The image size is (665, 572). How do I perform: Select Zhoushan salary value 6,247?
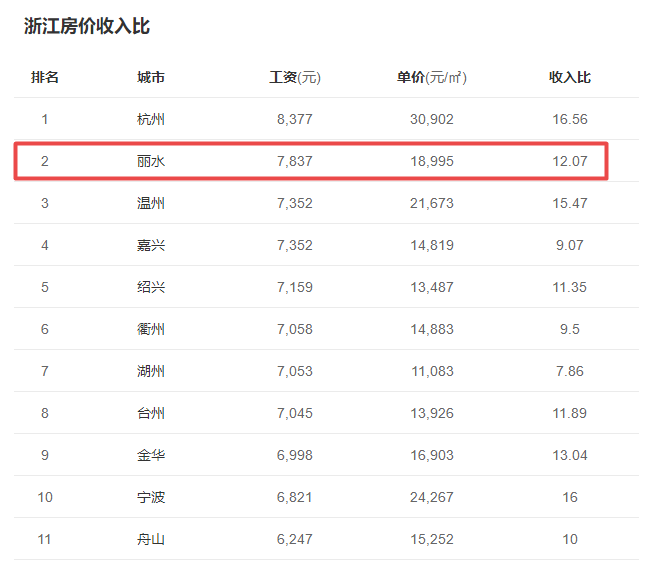click(295, 539)
